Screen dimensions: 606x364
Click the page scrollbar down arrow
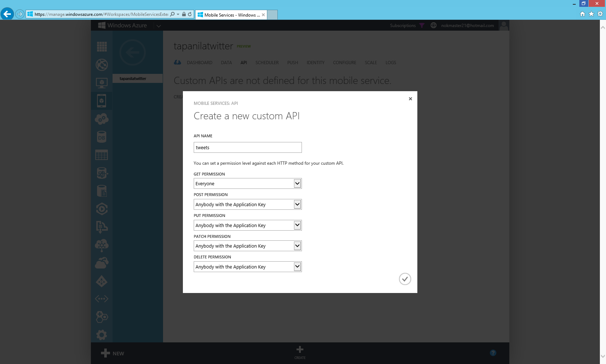point(603,356)
